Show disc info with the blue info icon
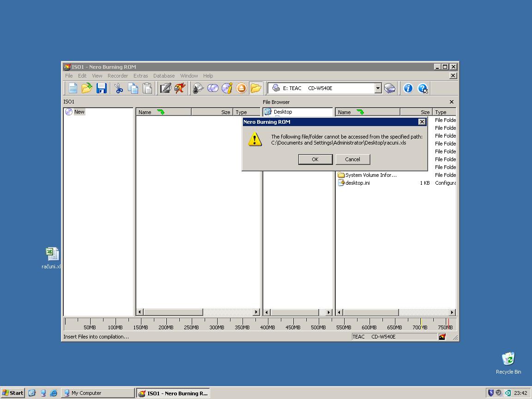 point(408,88)
